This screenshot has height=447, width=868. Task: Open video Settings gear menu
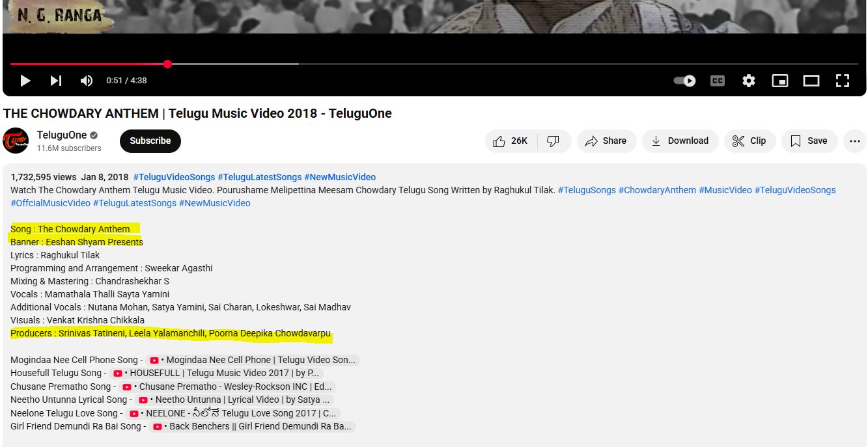tap(748, 81)
